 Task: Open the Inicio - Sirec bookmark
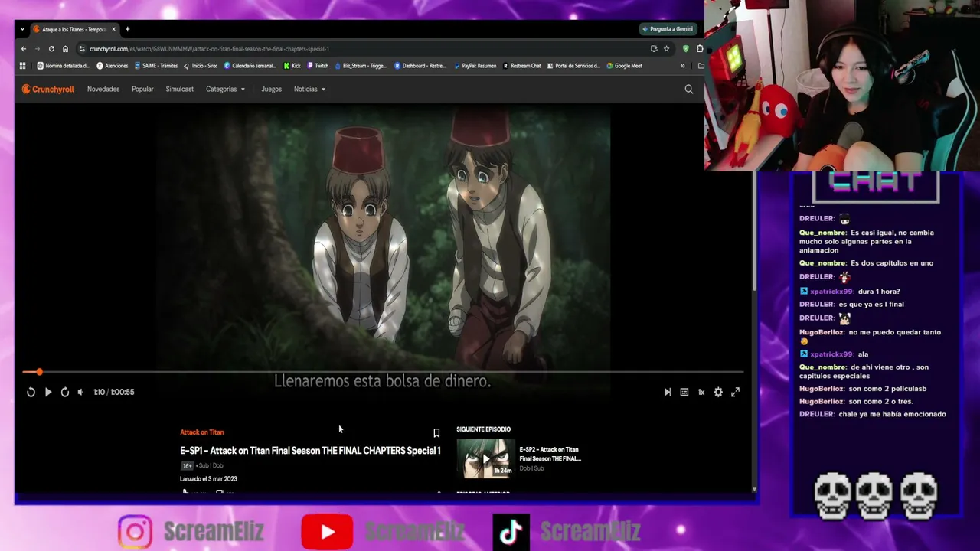(201, 66)
